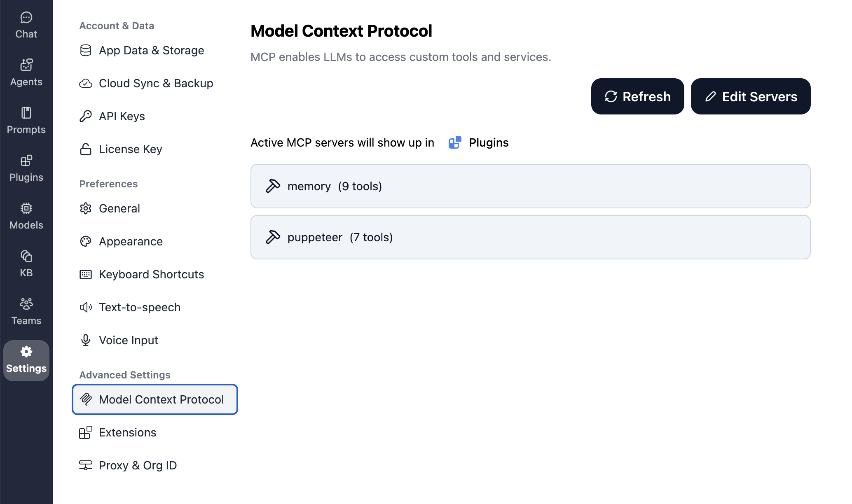Select the Models chip icon
Screen dimensions: 852x504
pyautogui.click(x=26, y=216)
